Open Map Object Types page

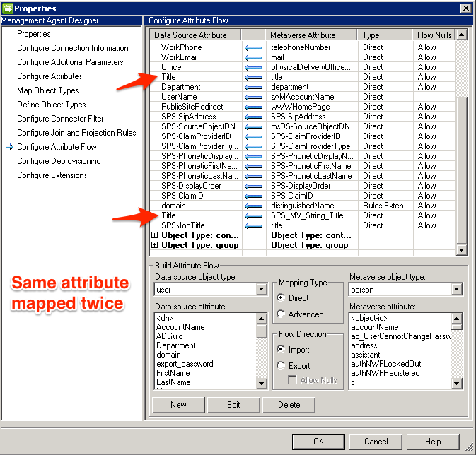tap(47, 90)
